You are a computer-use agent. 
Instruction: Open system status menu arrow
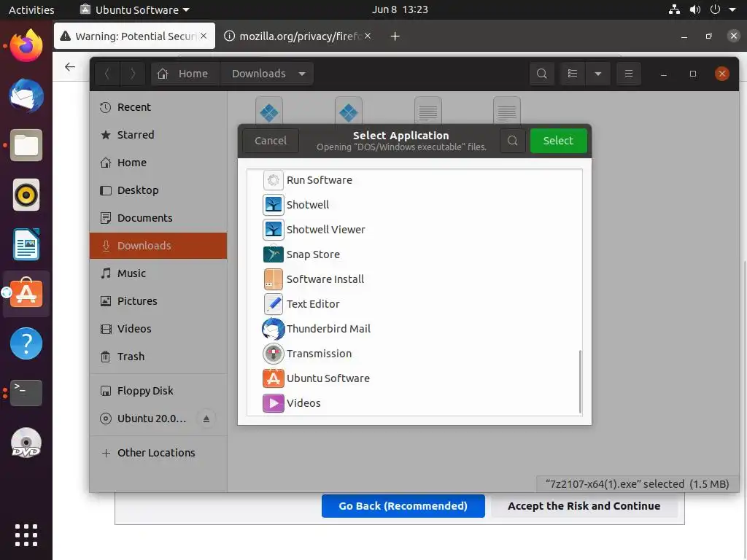tap(732, 9)
